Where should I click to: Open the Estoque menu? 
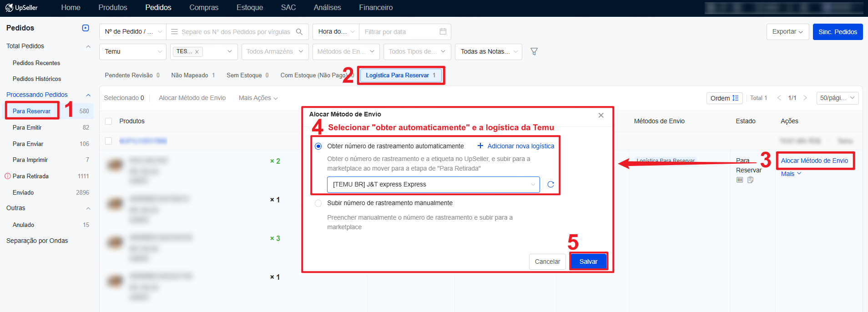pos(250,8)
